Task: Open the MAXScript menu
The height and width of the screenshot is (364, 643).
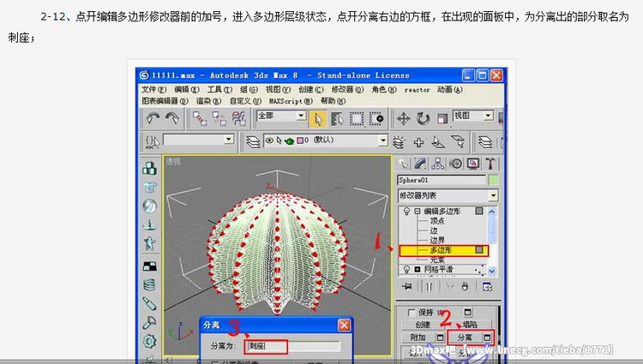Action: [x=291, y=101]
